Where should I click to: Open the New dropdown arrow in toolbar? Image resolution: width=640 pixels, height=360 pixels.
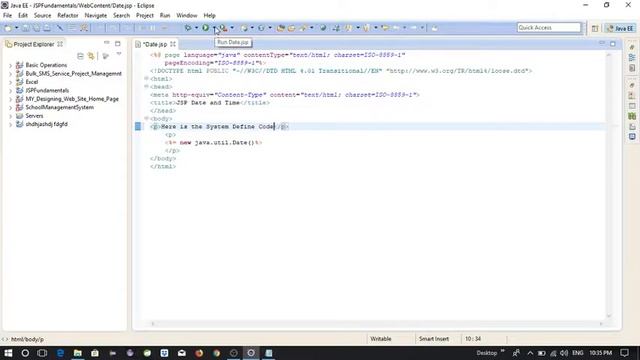click(x=16, y=28)
